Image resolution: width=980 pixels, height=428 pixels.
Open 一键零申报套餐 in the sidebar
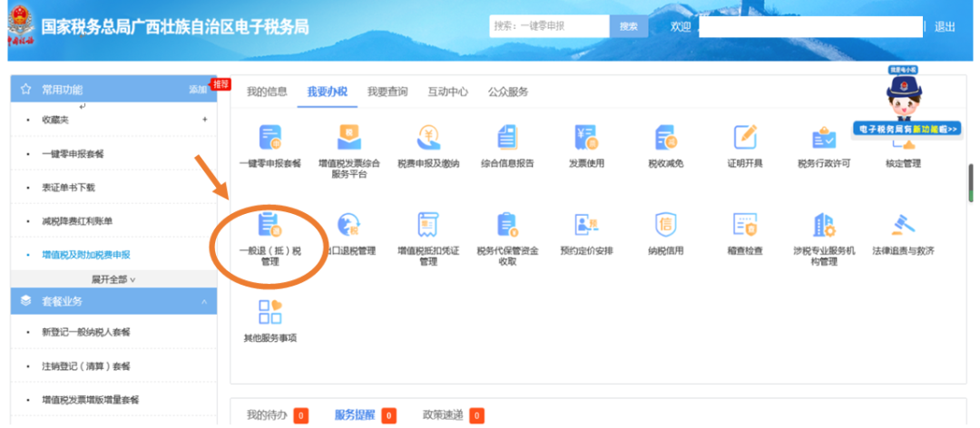73,154
